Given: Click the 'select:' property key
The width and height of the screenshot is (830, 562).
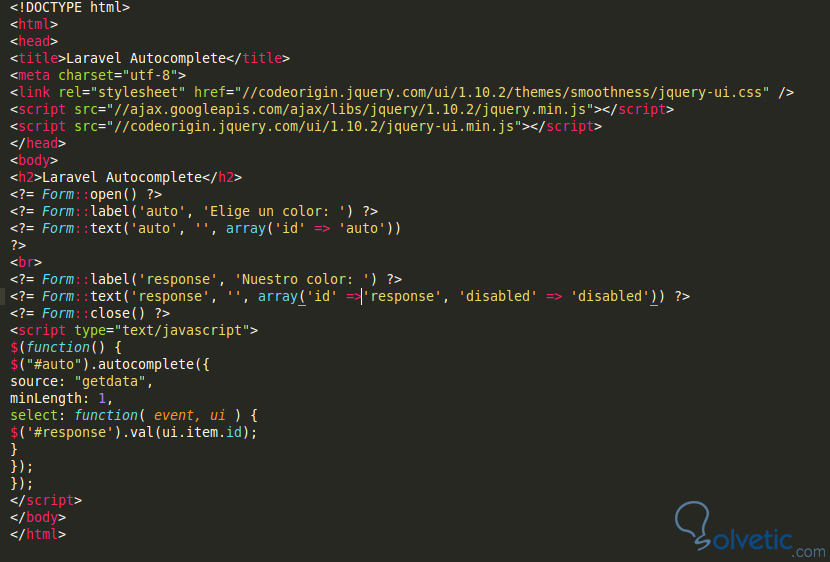Looking at the screenshot, I should click(37, 415).
